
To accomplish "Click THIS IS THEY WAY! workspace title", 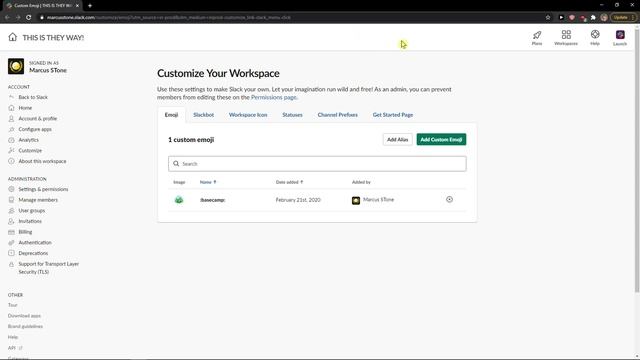I will pos(53,38).
